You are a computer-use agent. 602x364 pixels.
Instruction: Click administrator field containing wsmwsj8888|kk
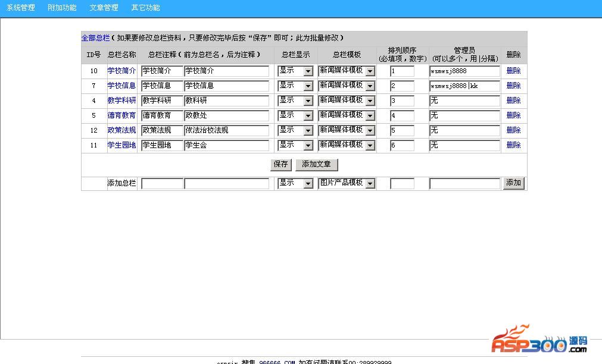click(x=464, y=86)
